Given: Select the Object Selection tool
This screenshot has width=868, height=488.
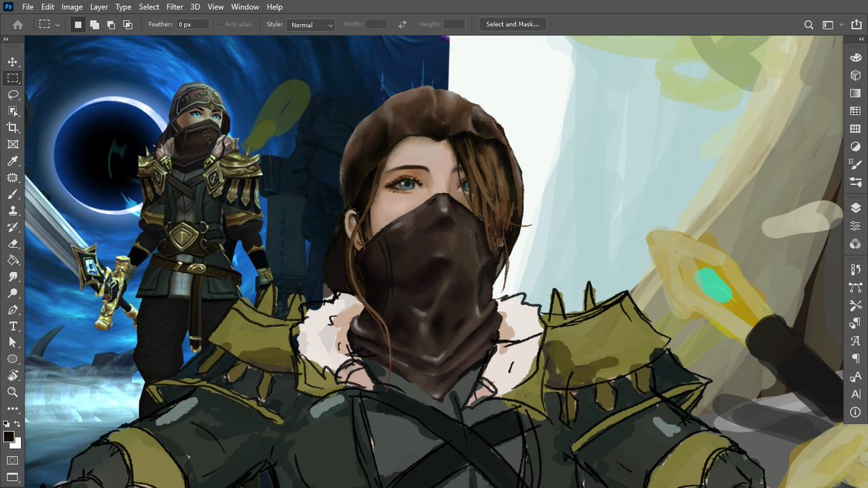Looking at the screenshot, I should click(x=12, y=111).
